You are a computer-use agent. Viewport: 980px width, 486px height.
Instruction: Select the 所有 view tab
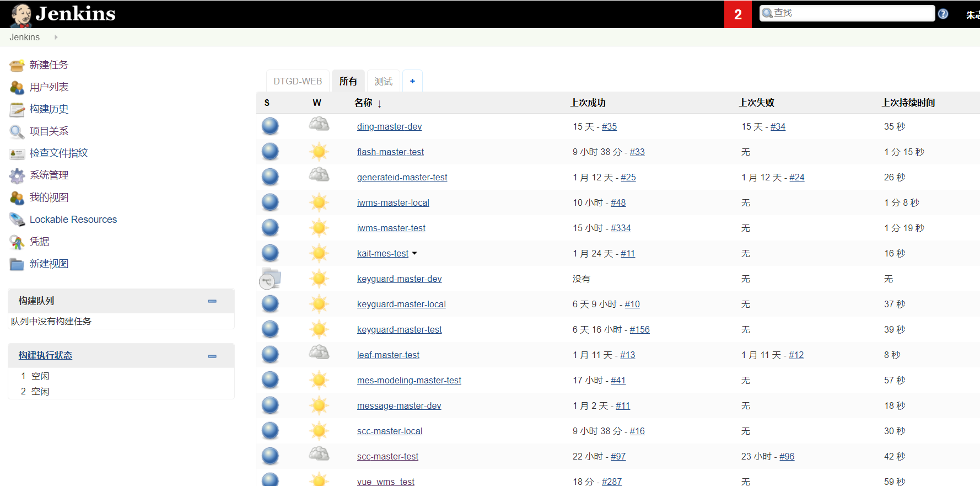tap(348, 81)
